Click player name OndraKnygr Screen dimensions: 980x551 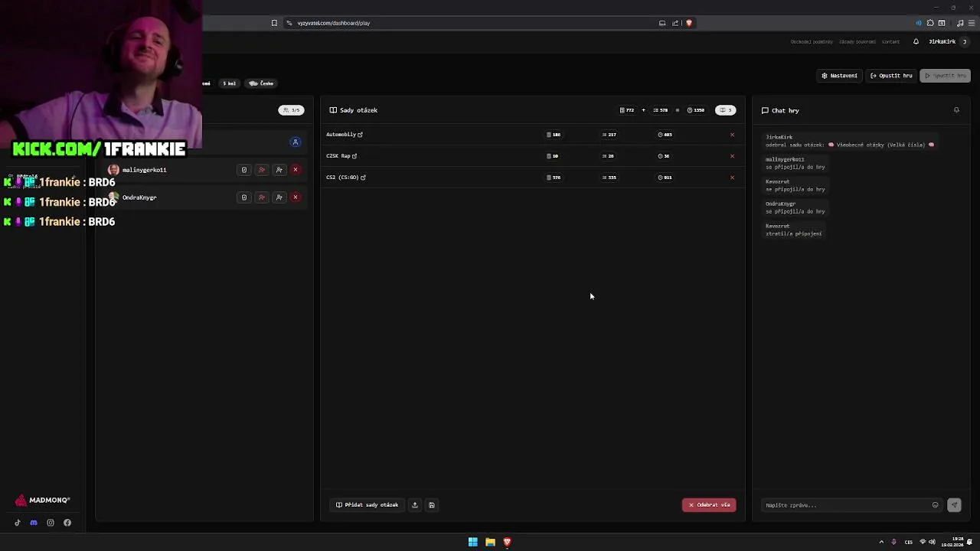139,197
